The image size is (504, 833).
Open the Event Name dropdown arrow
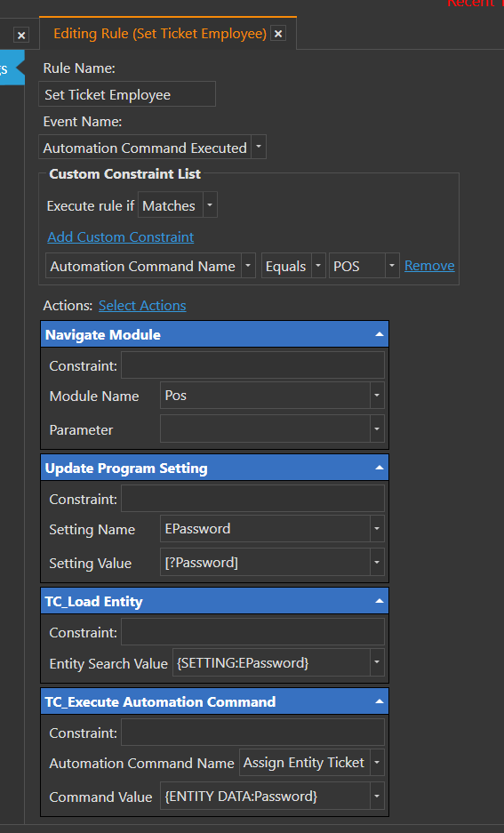click(259, 147)
